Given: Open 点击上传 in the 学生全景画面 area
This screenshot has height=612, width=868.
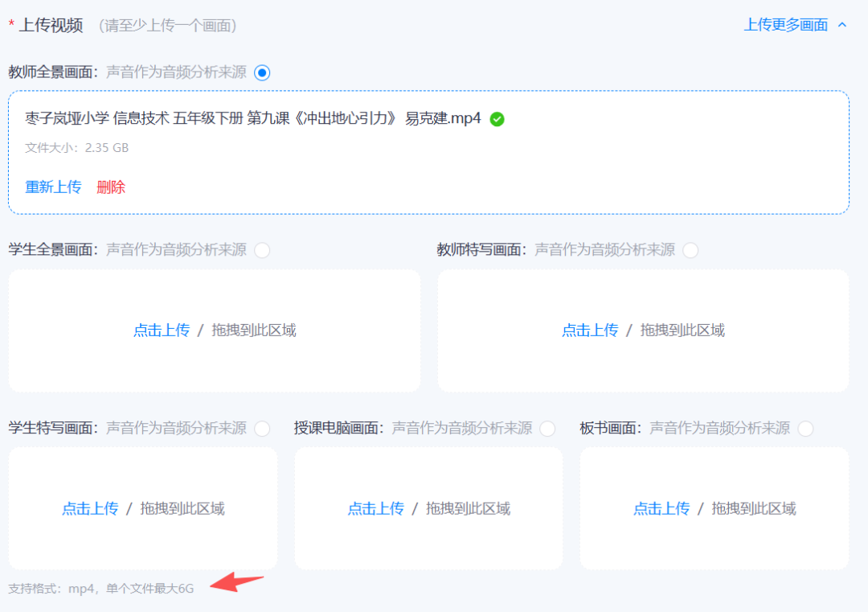Looking at the screenshot, I should point(162,330).
